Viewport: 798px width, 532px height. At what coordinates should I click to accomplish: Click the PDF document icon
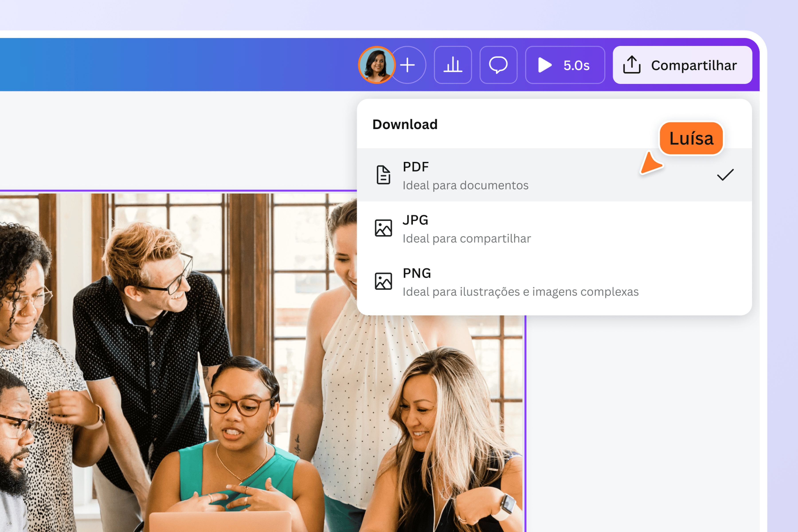(x=383, y=175)
